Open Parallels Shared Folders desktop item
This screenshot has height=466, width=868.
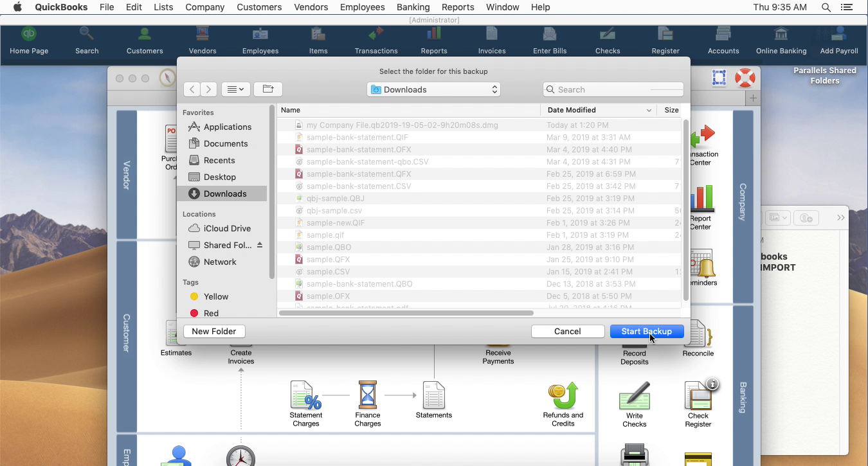pyautogui.click(x=824, y=75)
